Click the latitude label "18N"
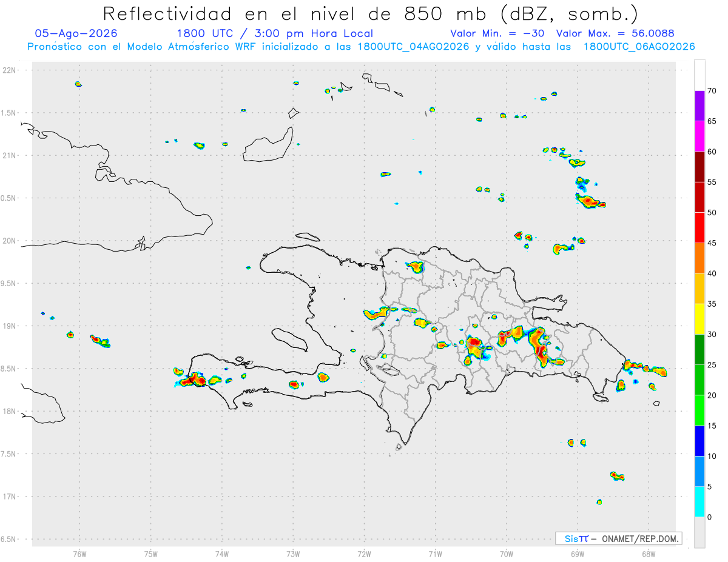The width and height of the screenshot is (728, 562). tap(10, 411)
